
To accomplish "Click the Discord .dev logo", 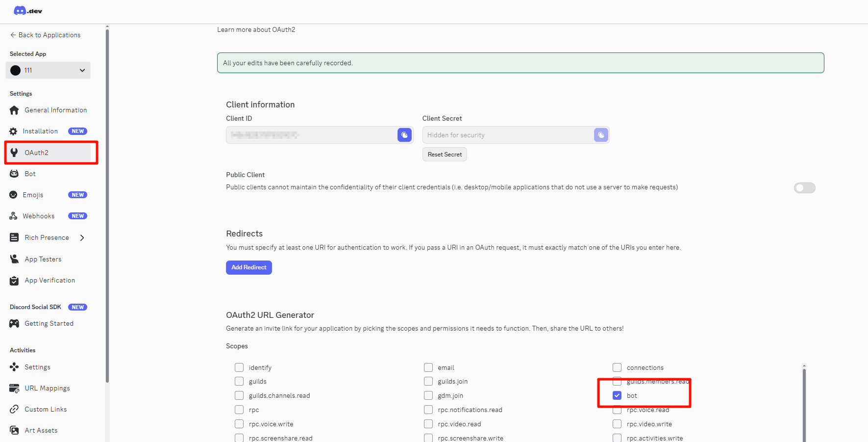I will (x=28, y=11).
